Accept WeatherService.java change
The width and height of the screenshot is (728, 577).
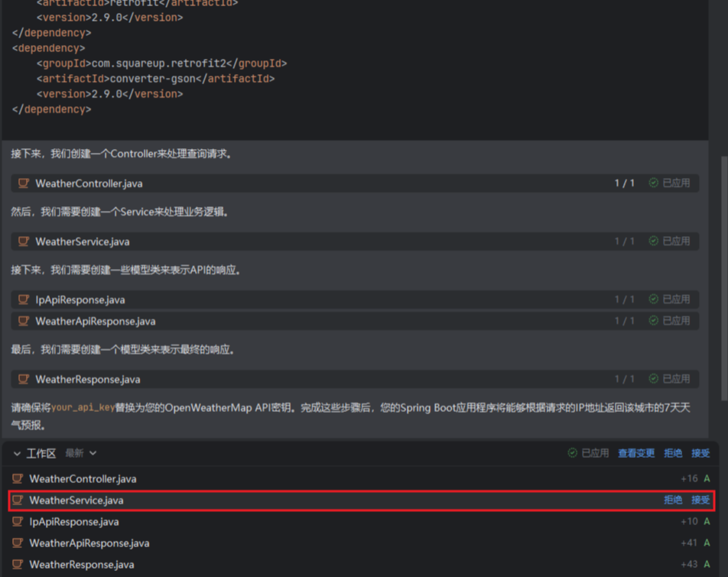point(700,500)
